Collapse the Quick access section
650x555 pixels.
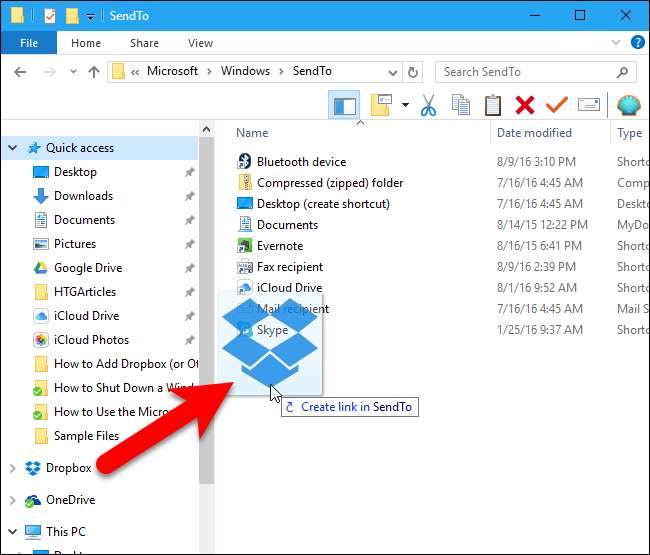click(x=13, y=148)
